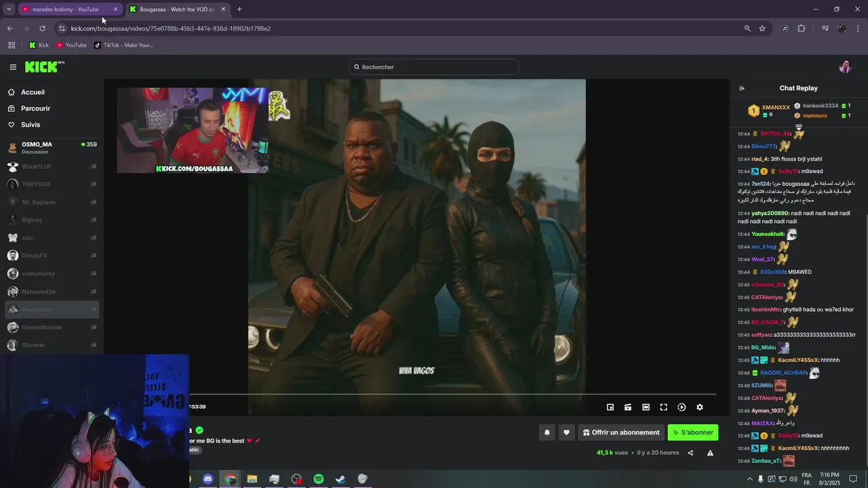Open the TikTok bookmark
The height and width of the screenshot is (488, 868).
123,45
